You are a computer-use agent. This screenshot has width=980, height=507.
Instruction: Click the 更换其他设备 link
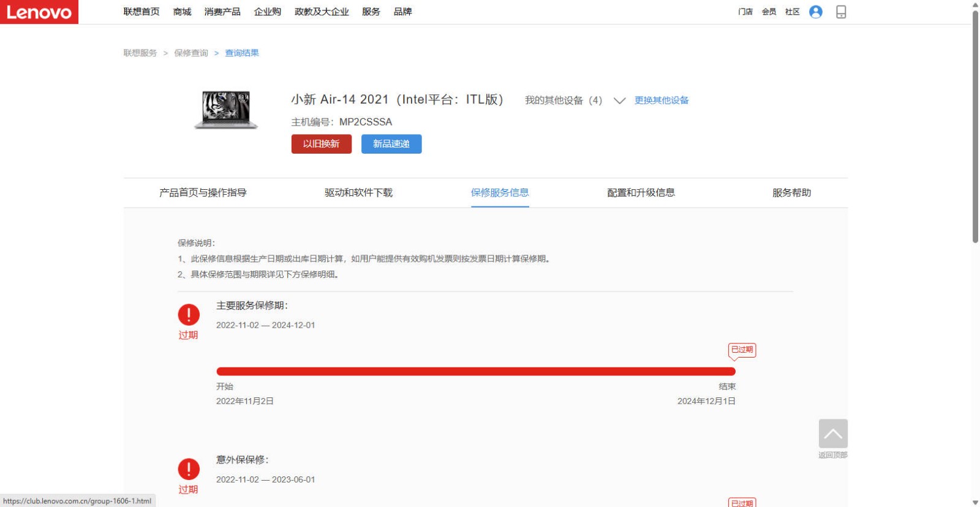pyautogui.click(x=661, y=100)
